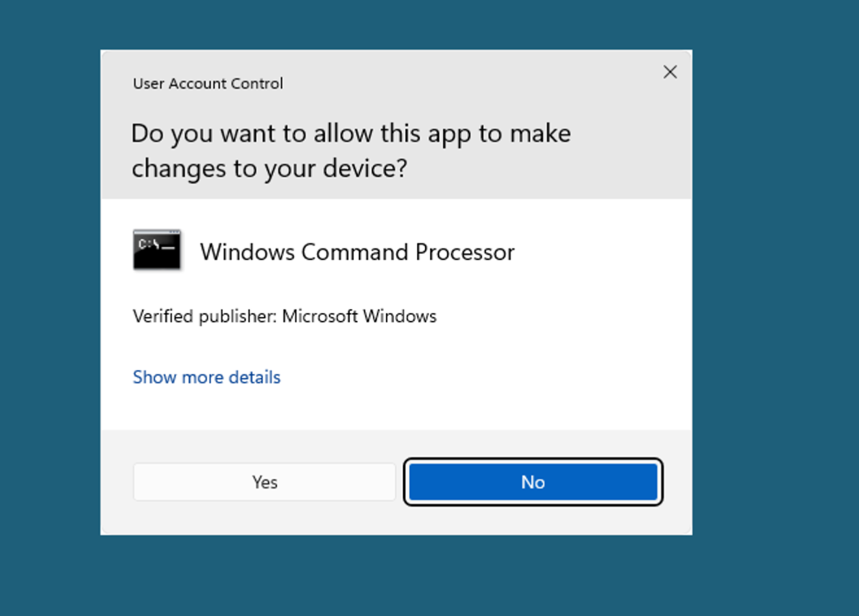Expand the Show more details link

[x=206, y=377]
